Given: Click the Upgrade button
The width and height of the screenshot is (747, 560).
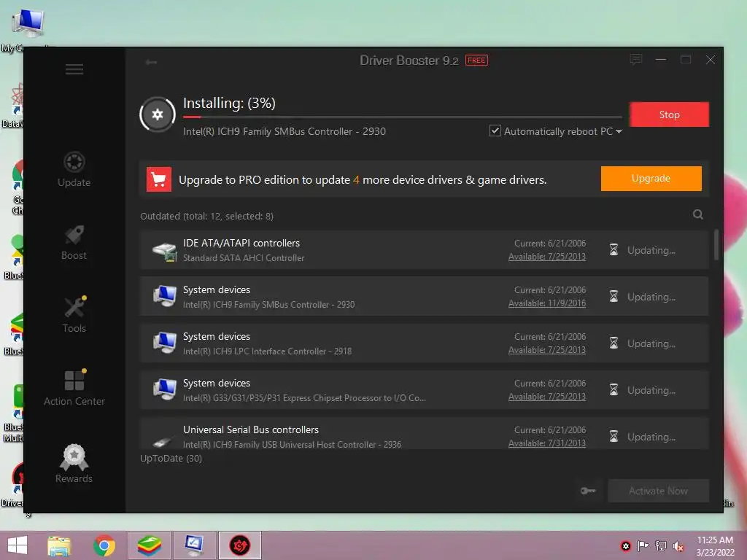Looking at the screenshot, I should pyautogui.click(x=651, y=179).
